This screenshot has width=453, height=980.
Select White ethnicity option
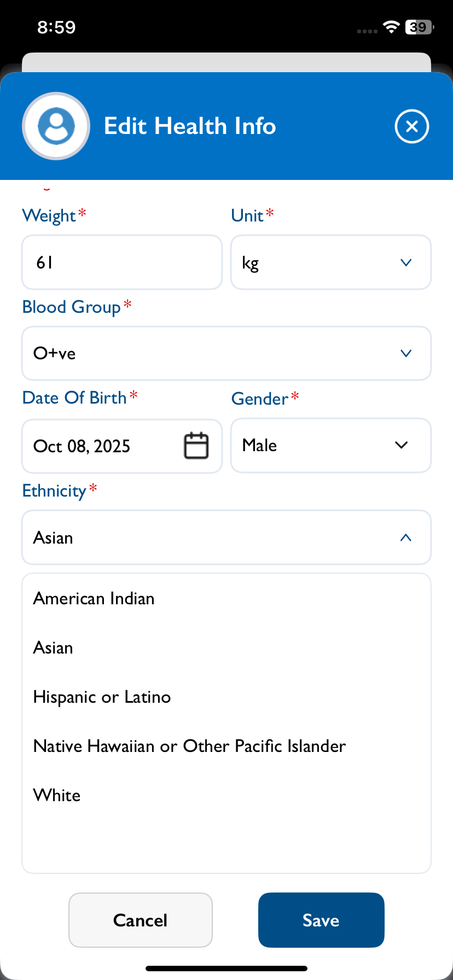coord(57,795)
